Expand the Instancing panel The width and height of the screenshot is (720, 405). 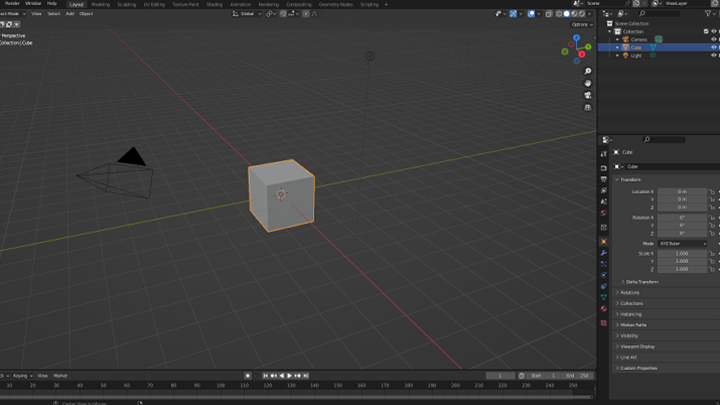point(630,315)
